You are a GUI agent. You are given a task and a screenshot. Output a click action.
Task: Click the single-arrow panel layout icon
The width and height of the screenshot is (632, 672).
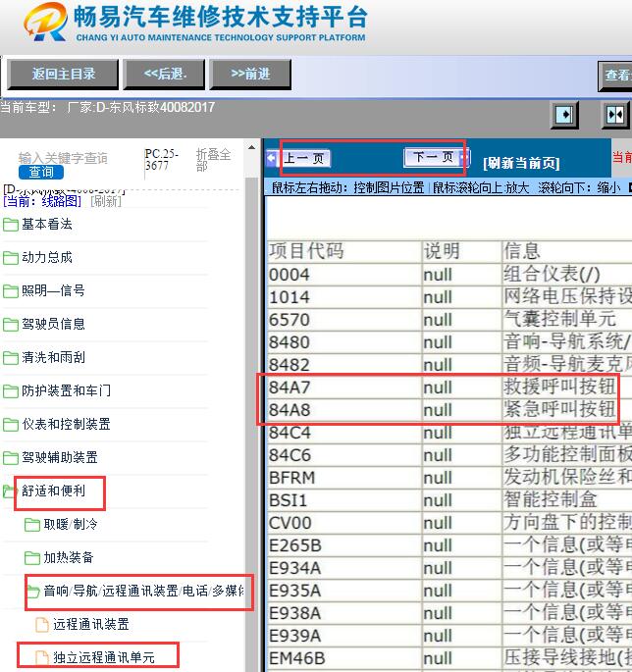coord(564,115)
